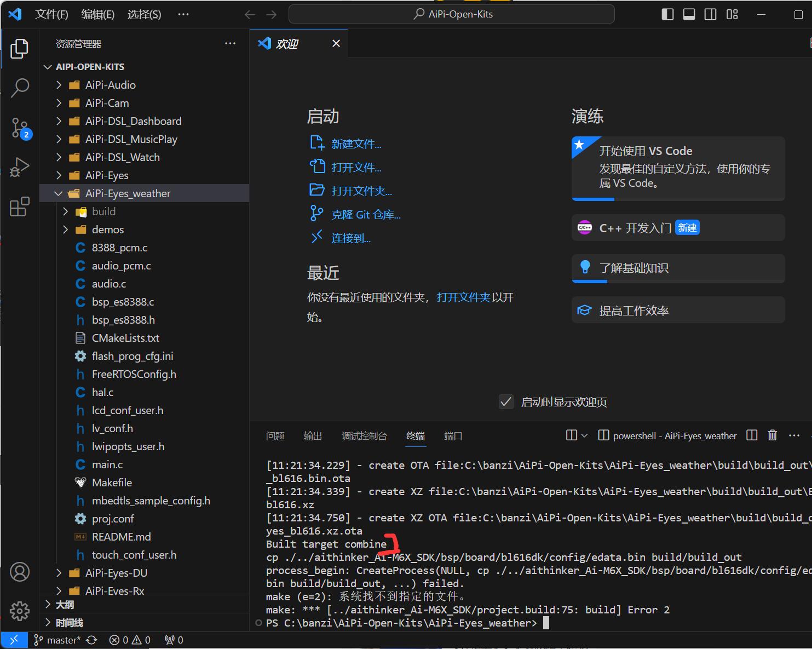The image size is (812, 649).
Task: Open more actions in Explorer header
Action: pos(231,43)
